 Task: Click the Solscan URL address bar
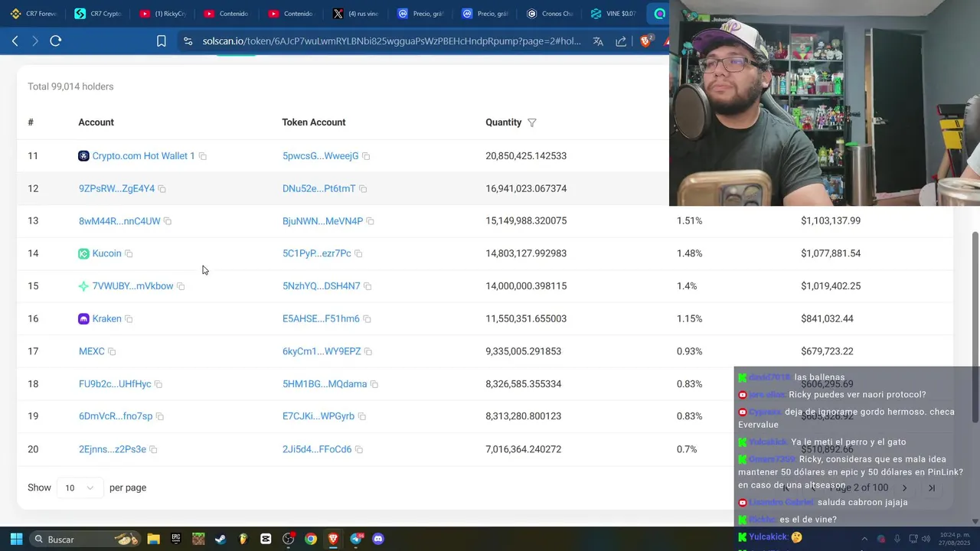(x=390, y=41)
